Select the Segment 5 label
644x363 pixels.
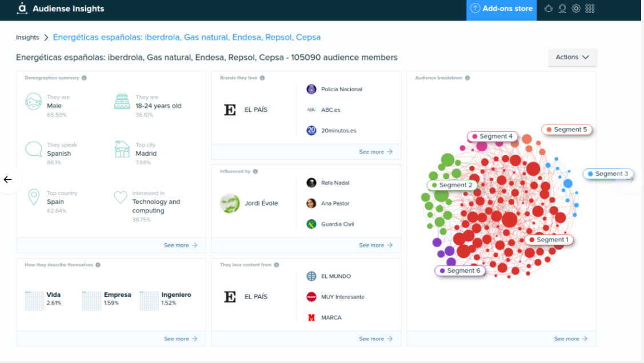(x=566, y=130)
